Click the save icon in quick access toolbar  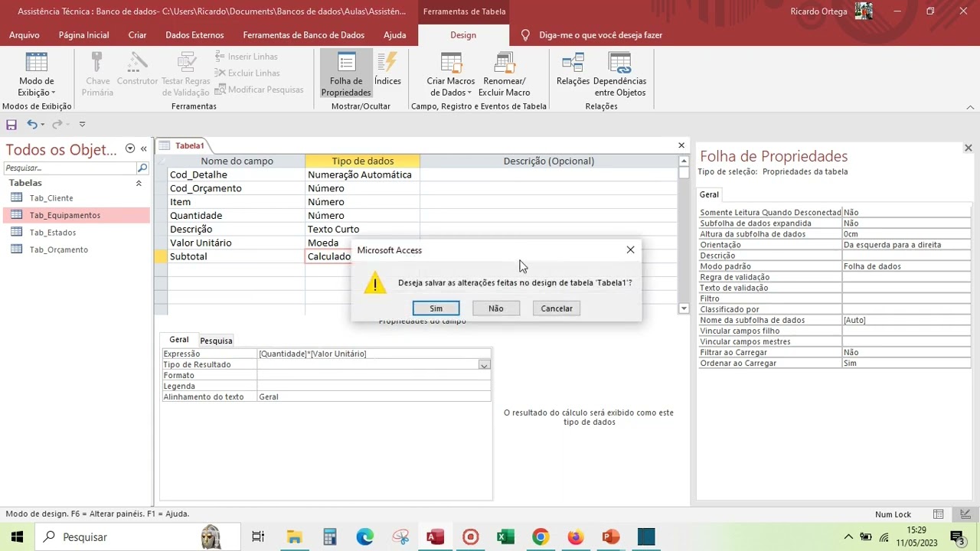pyautogui.click(x=11, y=124)
